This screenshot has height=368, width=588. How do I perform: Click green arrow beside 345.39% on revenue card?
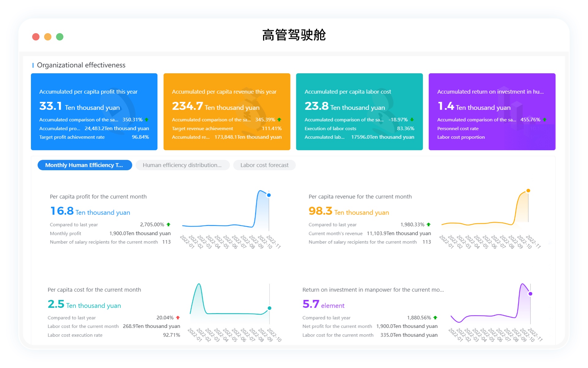pyautogui.click(x=279, y=120)
